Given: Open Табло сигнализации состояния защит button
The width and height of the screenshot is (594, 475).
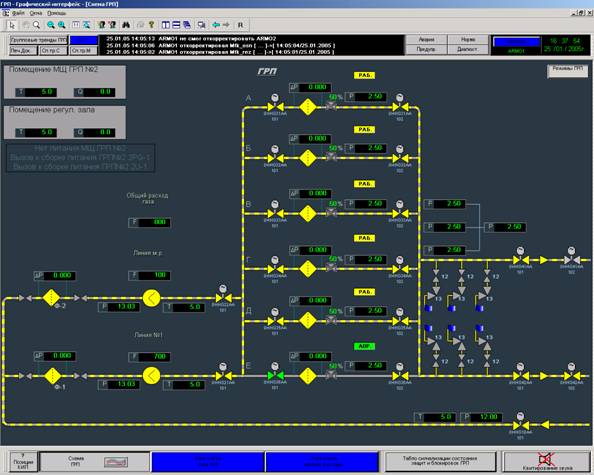Looking at the screenshot, I should pyautogui.click(x=440, y=461).
